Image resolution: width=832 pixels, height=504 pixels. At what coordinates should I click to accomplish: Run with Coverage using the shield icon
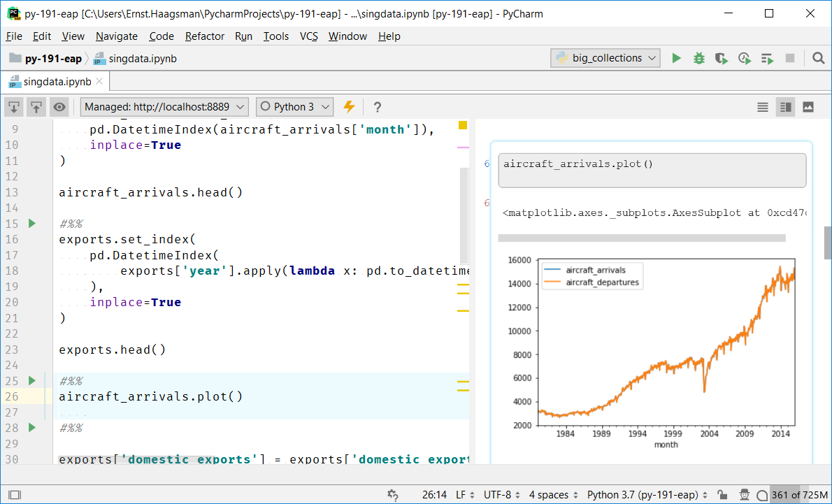[721, 58]
